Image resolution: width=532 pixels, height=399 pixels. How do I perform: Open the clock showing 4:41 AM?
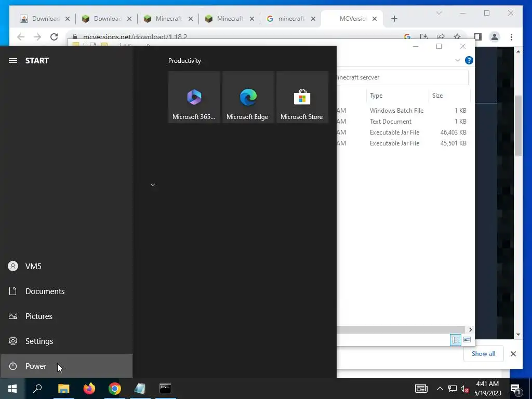pos(487,389)
